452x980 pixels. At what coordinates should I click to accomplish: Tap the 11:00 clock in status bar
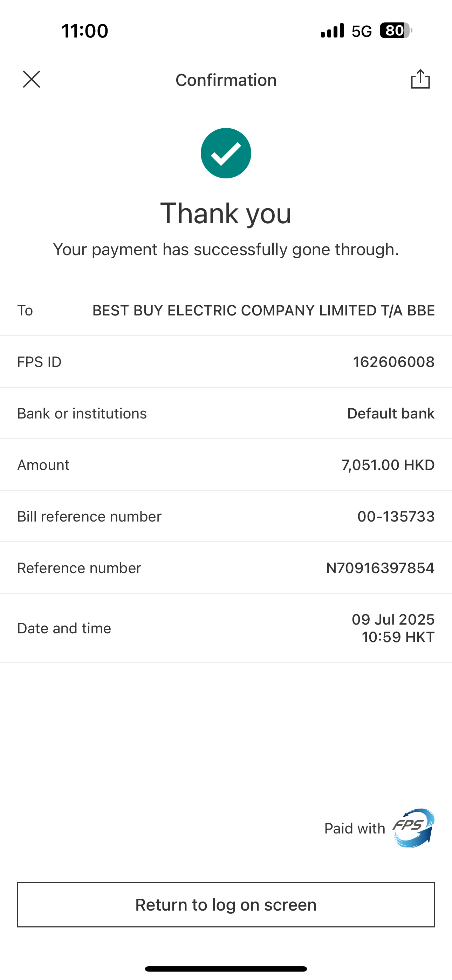click(85, 31)
